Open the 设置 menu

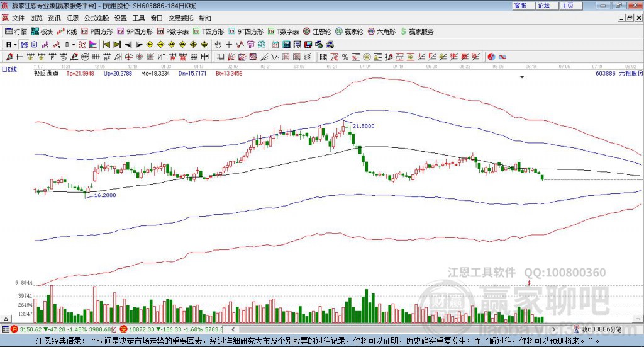click(121, 18)
